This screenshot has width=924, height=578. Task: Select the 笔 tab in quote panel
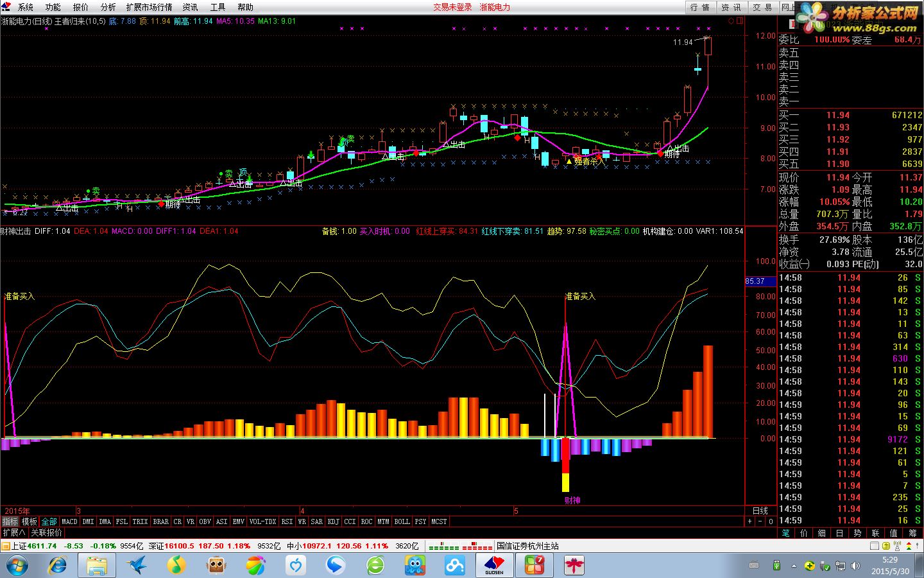pos(786,533)
